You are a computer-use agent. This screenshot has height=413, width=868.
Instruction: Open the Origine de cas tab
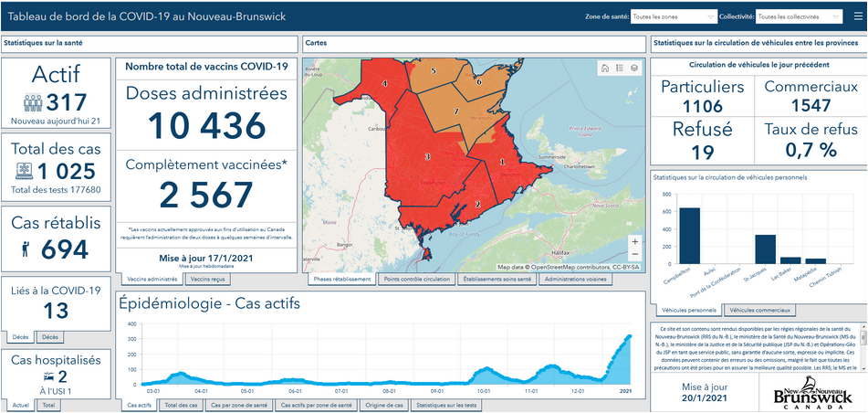click(384, 406)
